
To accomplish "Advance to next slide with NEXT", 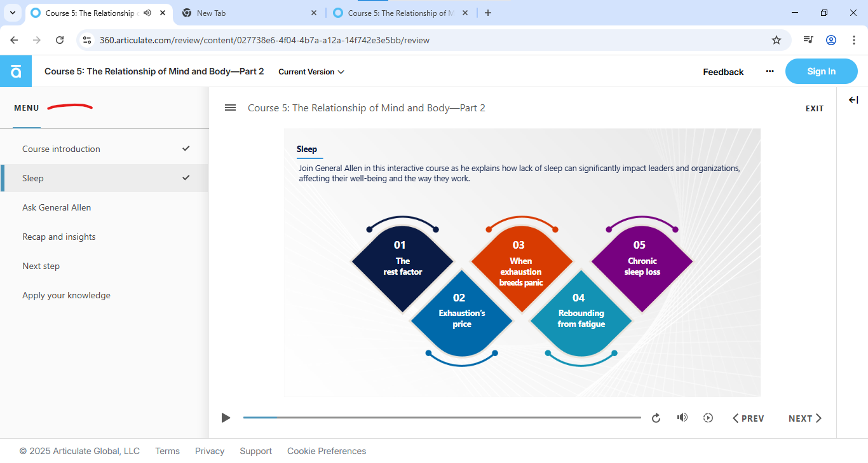I will click(805, 418).
